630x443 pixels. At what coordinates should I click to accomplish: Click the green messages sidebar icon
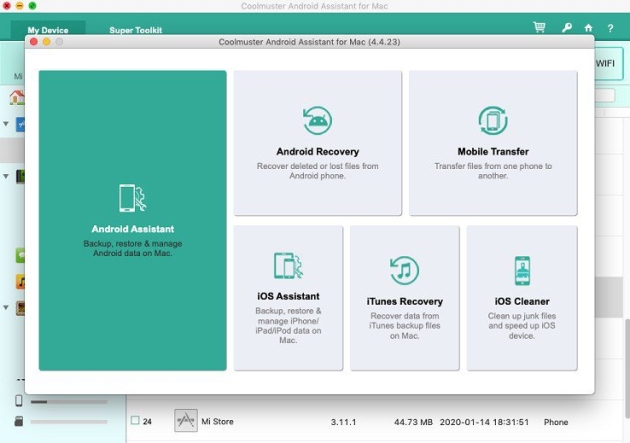pyautogui.click(x=20, y=255)
